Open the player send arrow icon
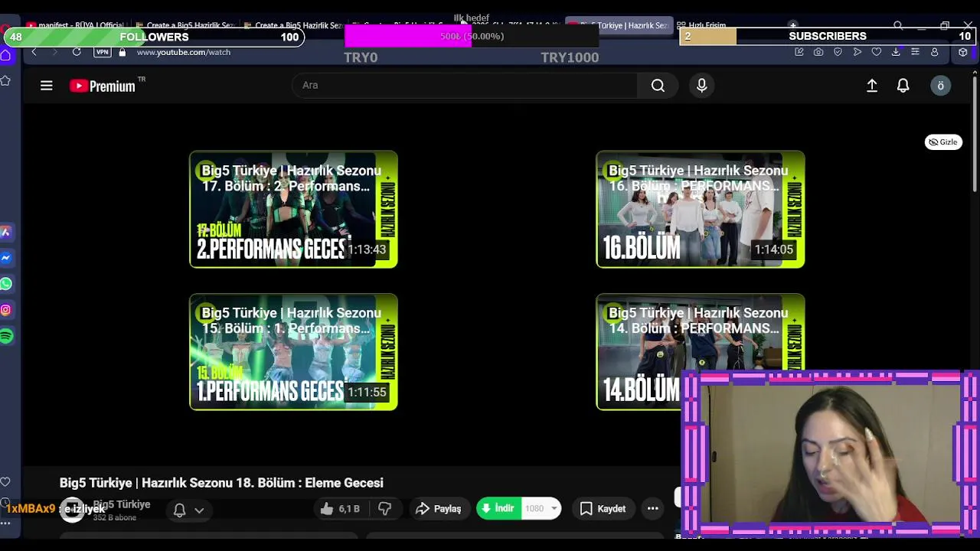The height and width of the screenshot is (551, 980). 857,52
